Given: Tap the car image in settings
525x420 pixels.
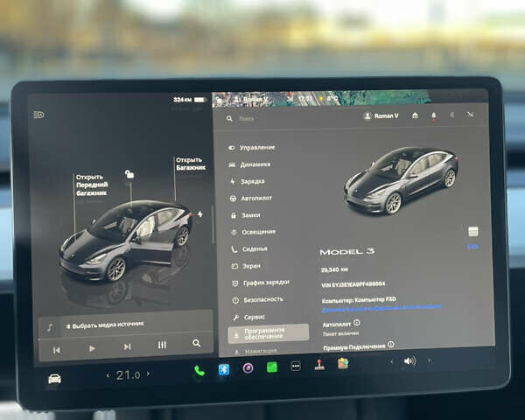Looking at the screenshot, I should point(401,181).
